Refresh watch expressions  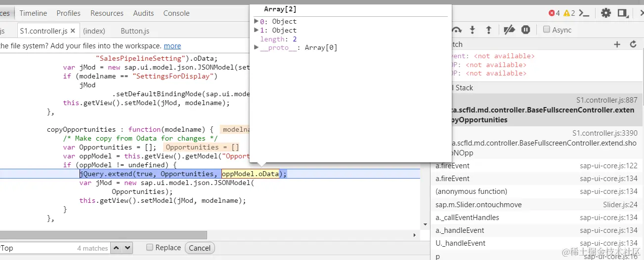633,44
